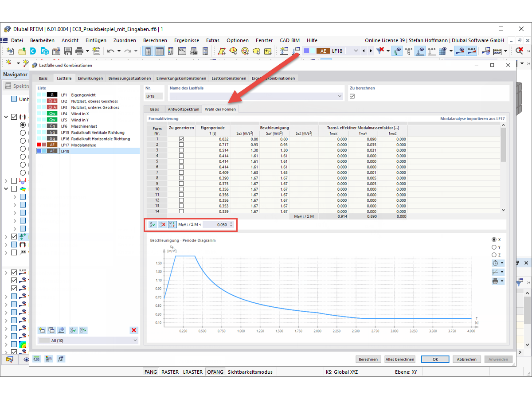Screen dimensions: 532x399
Task: Open the Berechnen menu
Action: pyautogui.click(x=156, y=40)
